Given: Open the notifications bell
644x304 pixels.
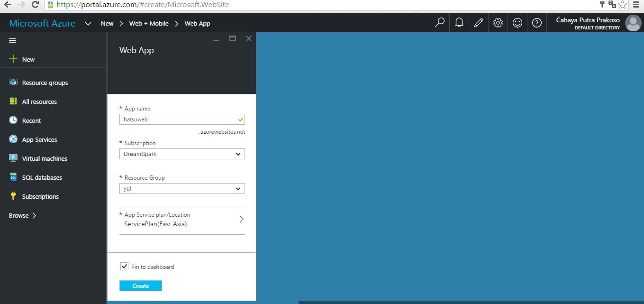Looking at the screenshot, I should point(459,22).
